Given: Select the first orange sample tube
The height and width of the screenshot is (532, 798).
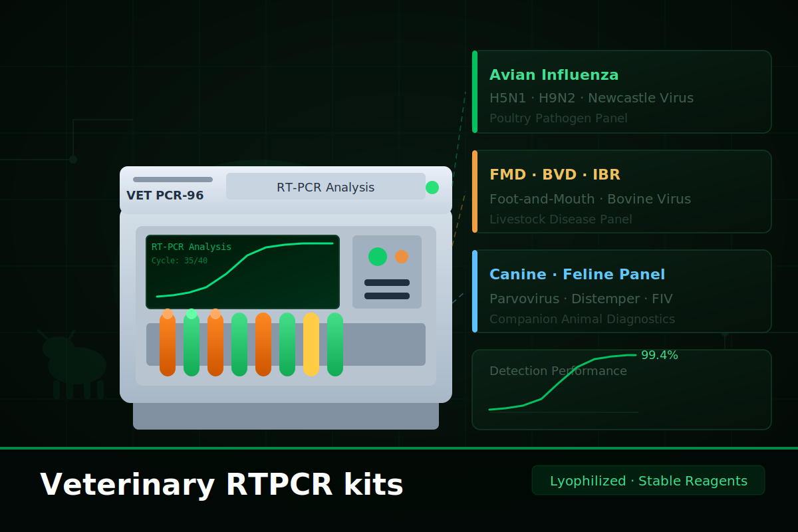Looking at the screenshot, I should click(168, 344).
